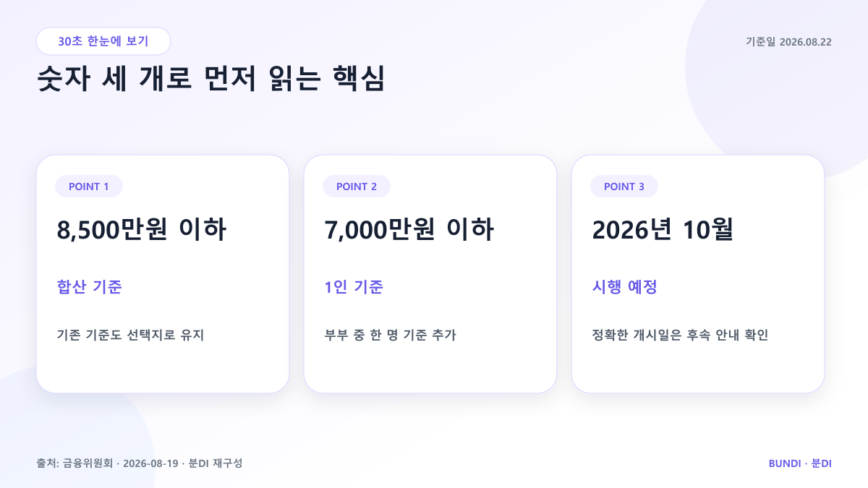The height and width of the screenshot is (488, 868).
Task: Click the '1인 기준' subtitle
Action: pos(354,287)
